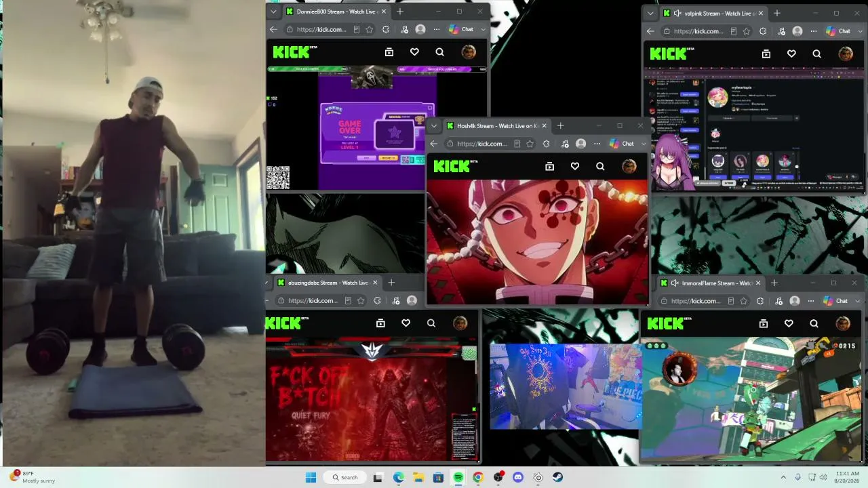Open Kick search in the Donniee800 window

coord(439,52)
